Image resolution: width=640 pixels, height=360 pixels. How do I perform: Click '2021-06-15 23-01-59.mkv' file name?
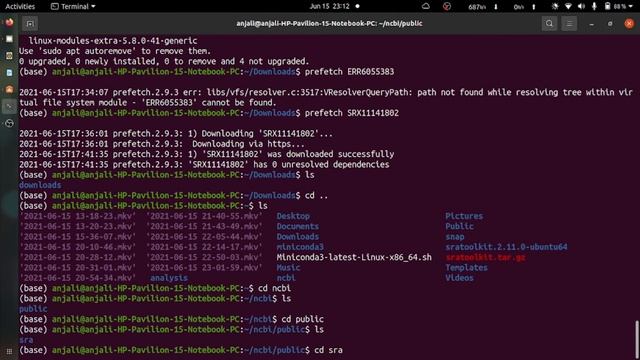(204, 268)
